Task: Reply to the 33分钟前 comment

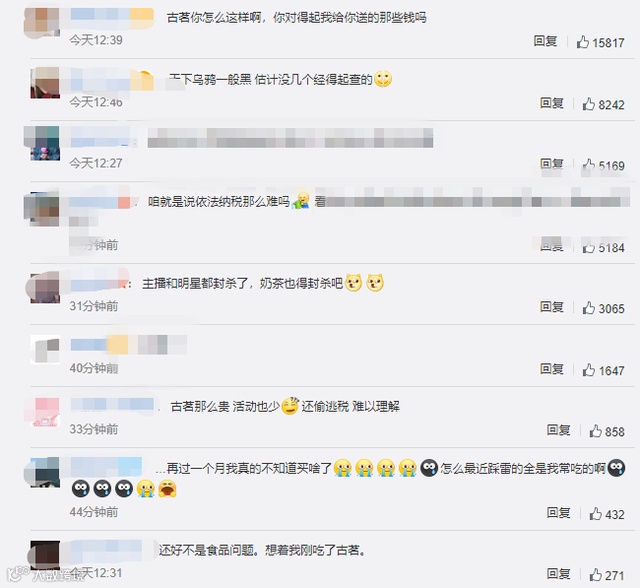Action: (558, 430)
